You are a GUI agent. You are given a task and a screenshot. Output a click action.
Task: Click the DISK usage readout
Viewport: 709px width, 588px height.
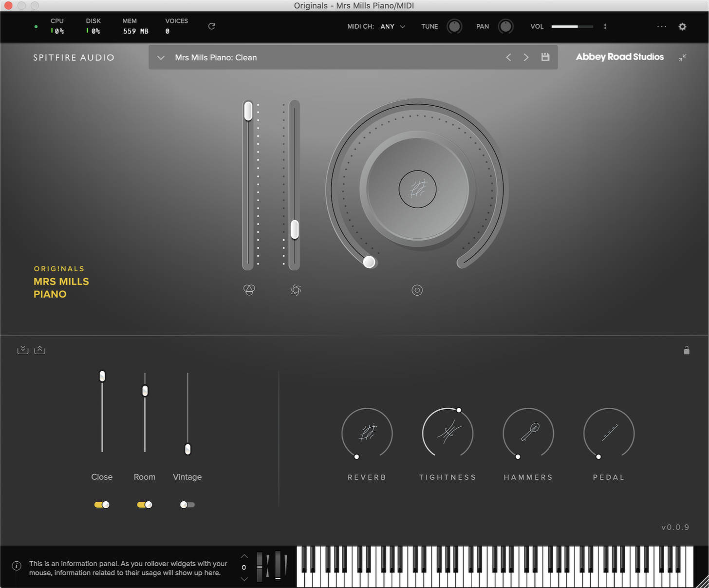93,31
